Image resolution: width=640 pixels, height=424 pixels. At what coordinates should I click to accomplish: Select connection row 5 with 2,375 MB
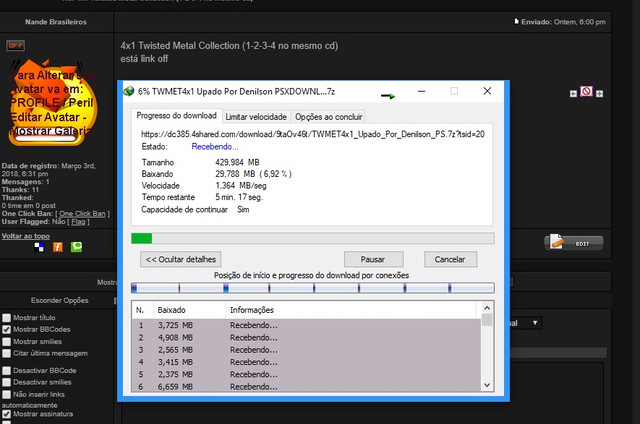pos(306,374)
